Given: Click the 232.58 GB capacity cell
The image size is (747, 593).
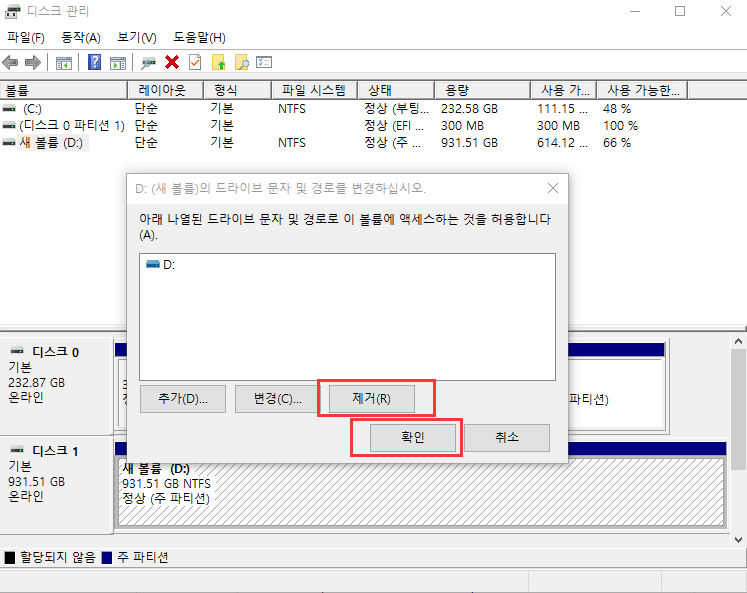Looking at the screenshot, I should (469, 109).
